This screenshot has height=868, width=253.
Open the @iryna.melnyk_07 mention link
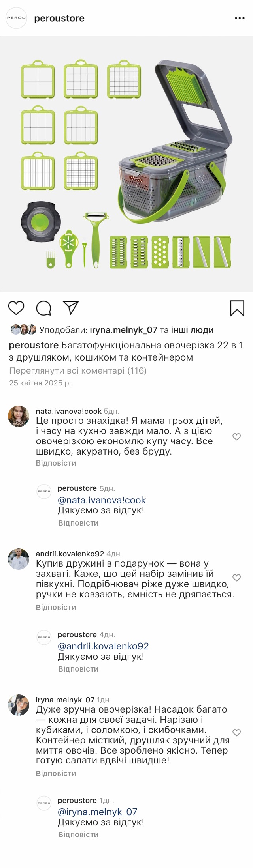point(97,812)
